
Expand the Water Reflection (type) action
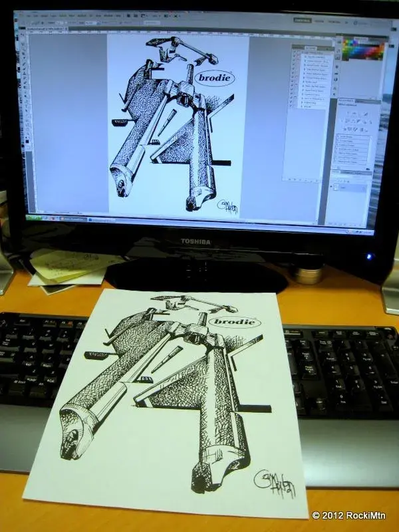(304, 74)
